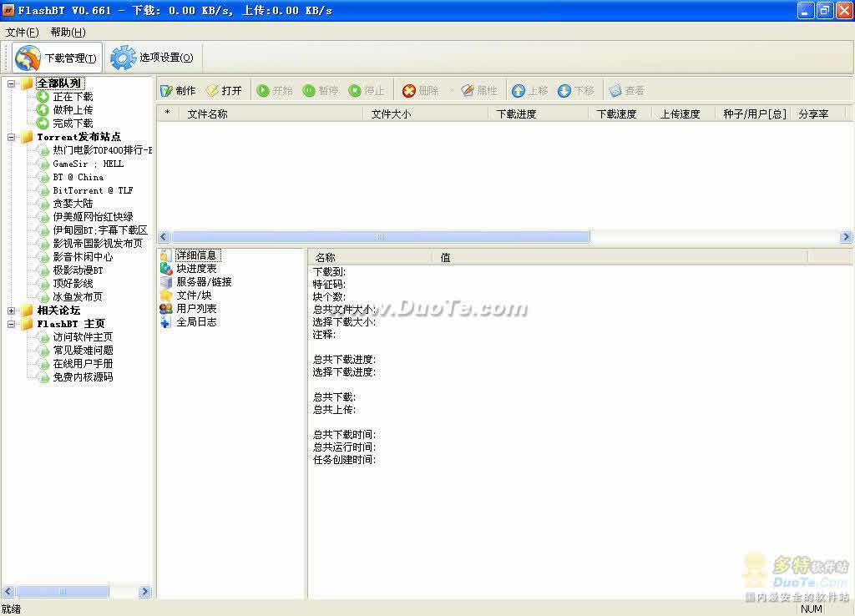The height and width of the screenshot is (616, 855).
Task: Sort by the 上传速度 column header
Action: point(684,114)
